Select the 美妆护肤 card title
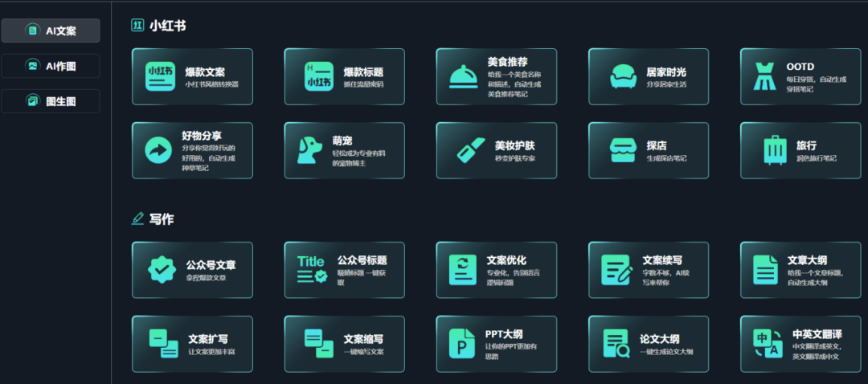Viewport: 868px width, 384px height. click(515, 146)
